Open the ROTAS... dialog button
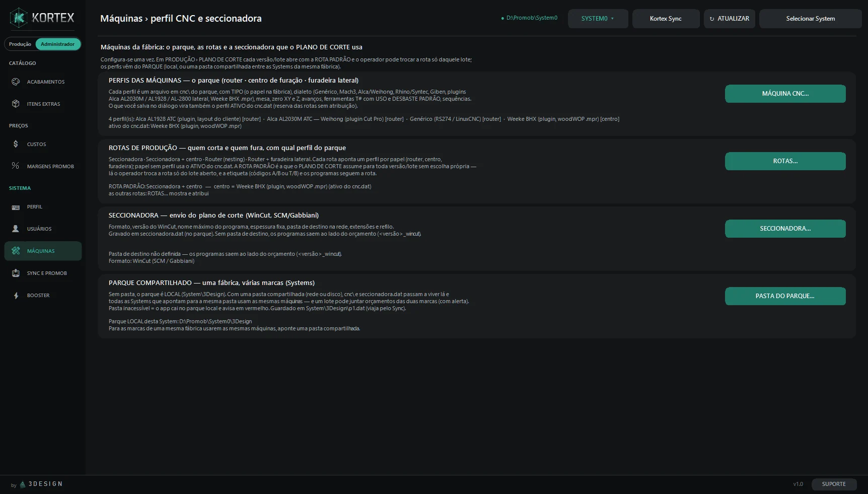868x494 pixels. (785, 161)
